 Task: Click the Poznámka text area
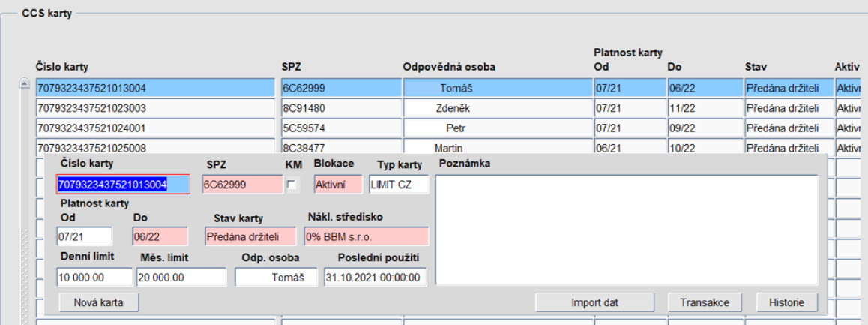(x=627, y=230)
